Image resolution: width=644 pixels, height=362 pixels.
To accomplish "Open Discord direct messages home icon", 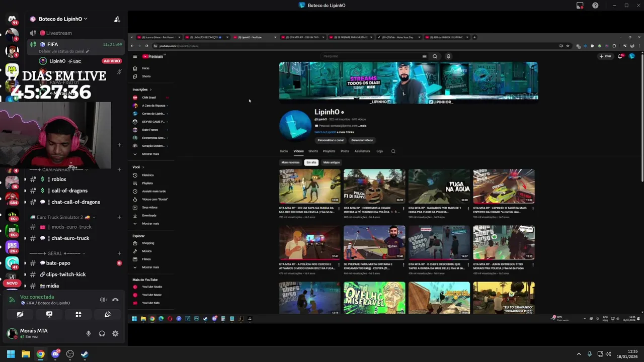I will [12, 19].
